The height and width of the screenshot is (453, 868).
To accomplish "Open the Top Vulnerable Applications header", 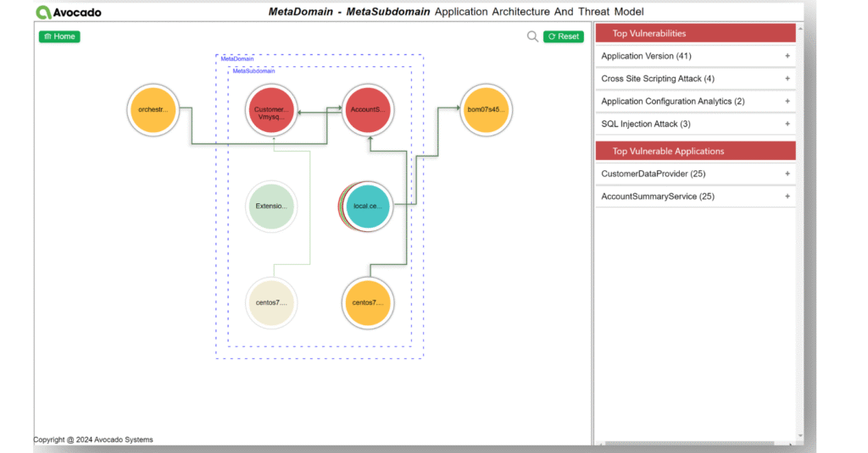I will click(695, 151).
